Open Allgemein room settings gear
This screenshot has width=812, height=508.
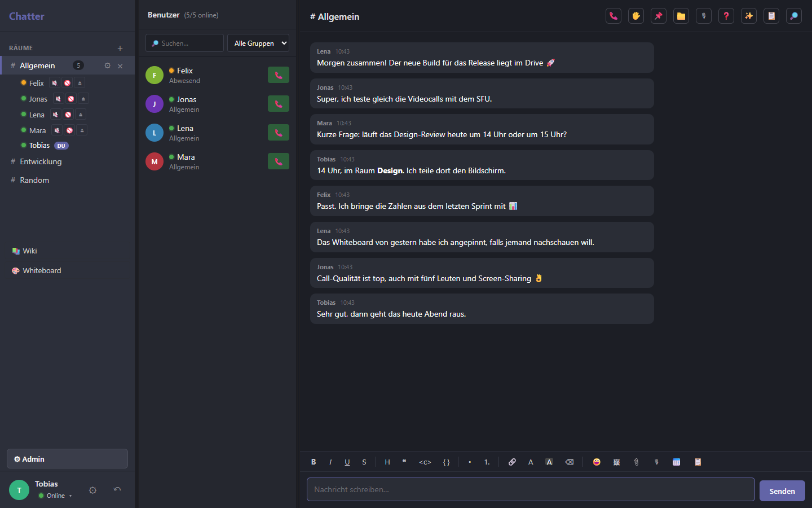click(x=108, y=65)
